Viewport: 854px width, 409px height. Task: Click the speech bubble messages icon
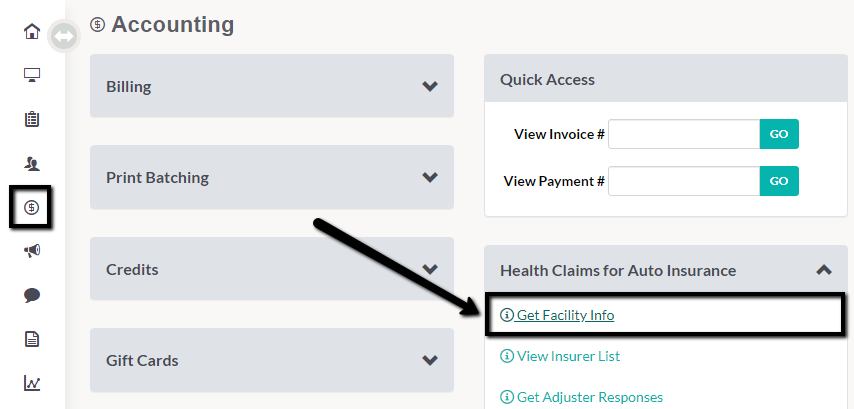[x=32, y=295]
